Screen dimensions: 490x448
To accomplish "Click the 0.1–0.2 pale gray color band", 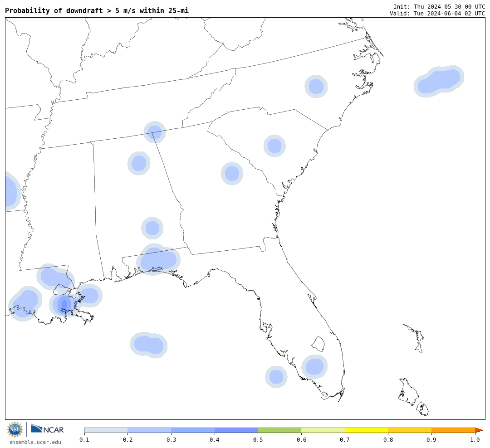I will coord(106,430).
